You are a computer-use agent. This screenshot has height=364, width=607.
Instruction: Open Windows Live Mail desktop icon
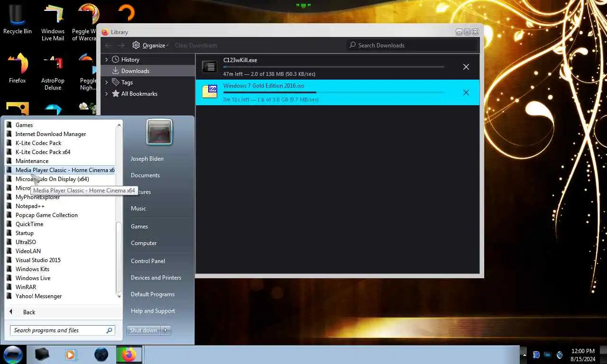coord(53,23)
